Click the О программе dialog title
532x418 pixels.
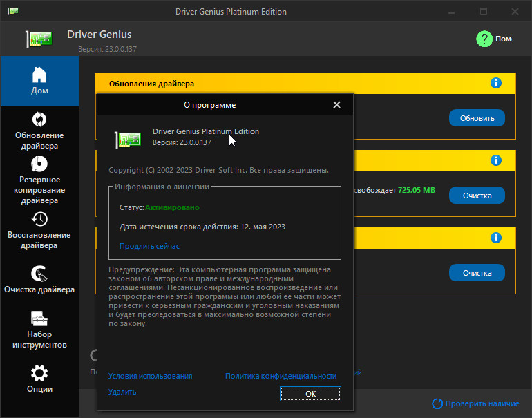click(209, 105)
